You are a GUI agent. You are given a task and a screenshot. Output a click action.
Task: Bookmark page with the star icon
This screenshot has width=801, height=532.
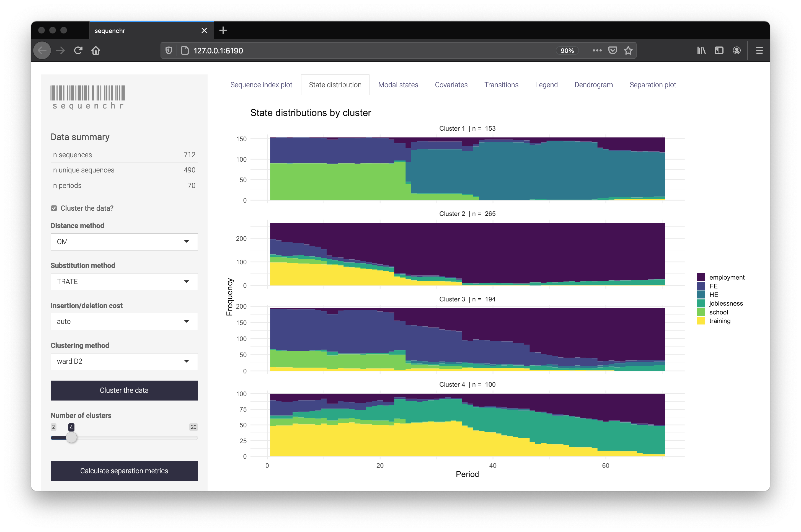point(628,51)
